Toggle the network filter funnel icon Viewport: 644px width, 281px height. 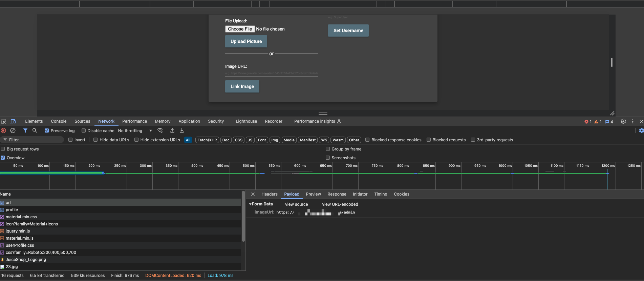[25, 131]
